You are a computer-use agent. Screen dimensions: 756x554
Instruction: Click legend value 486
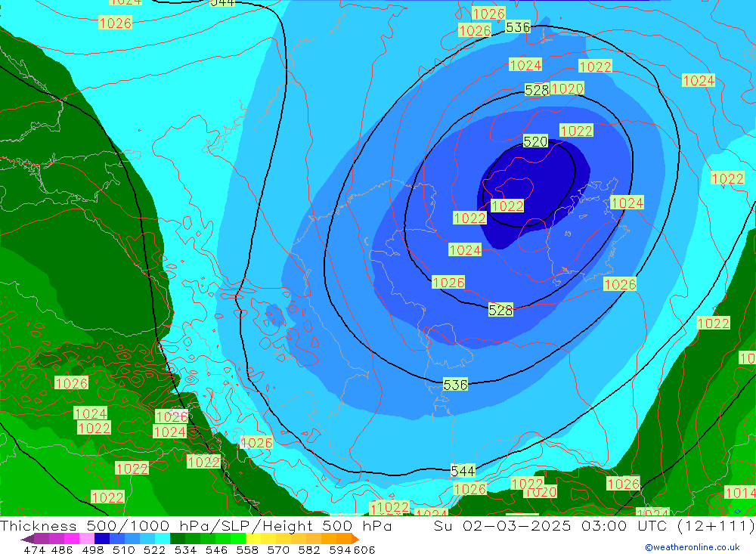tap(62, 549)
